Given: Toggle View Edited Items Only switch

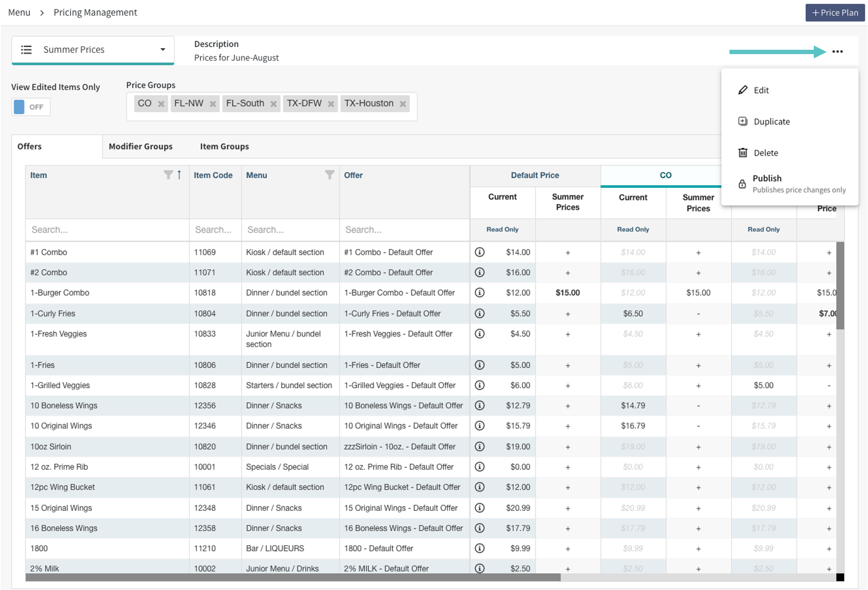Looking at the screenshot, I should tap(31, 107).
